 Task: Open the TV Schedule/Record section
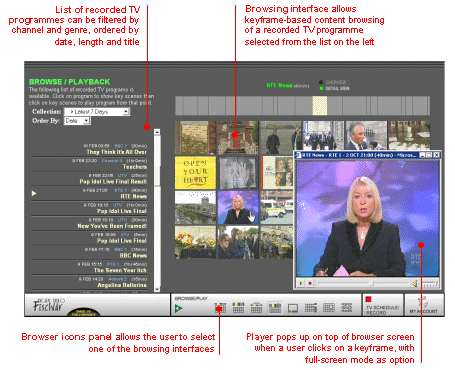coord(383,305)
